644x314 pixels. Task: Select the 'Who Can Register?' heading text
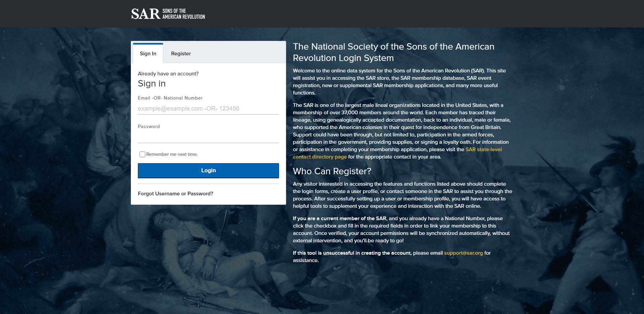pos(332,171)
